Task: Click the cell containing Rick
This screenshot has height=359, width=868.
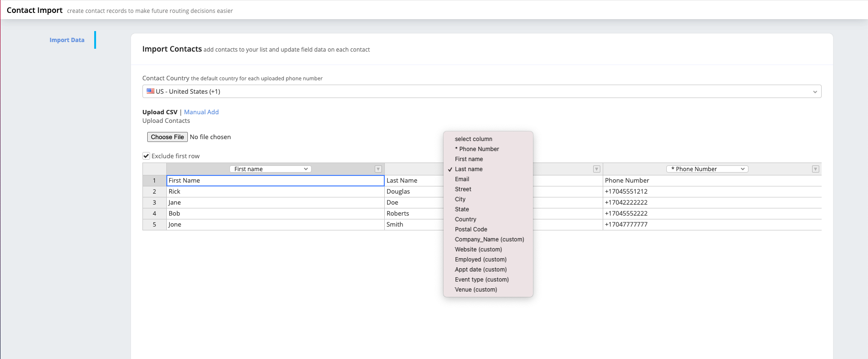Action: (x=275, y=192)
